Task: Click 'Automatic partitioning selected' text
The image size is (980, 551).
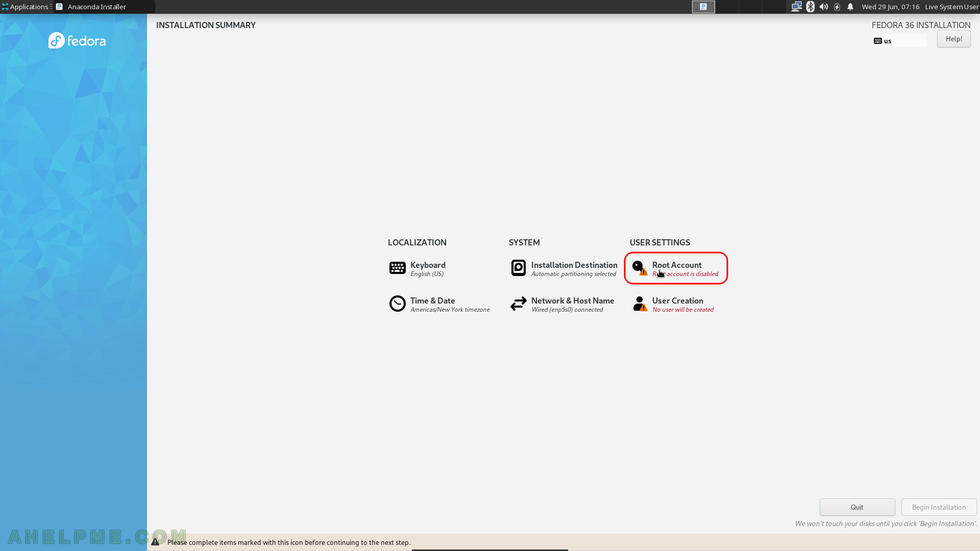Action: click(574, 274)
